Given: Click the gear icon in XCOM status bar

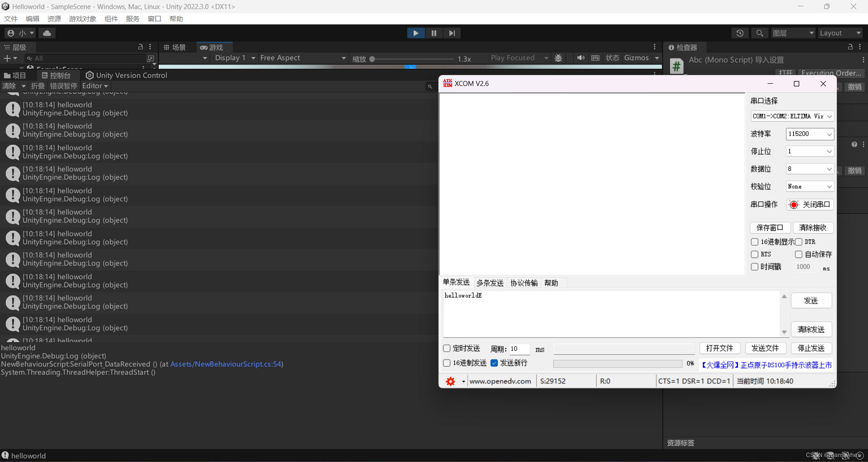Looking at the screenshot, I should tap(451, 381).
